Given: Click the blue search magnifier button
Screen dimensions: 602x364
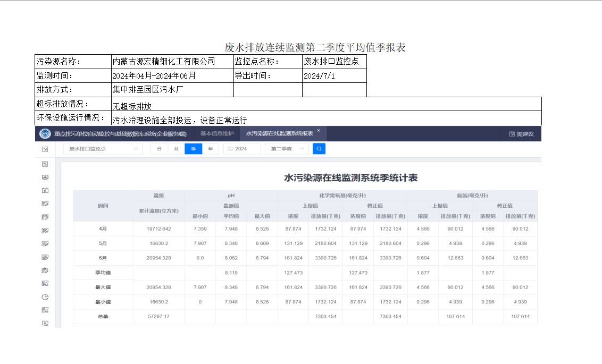Looking at the screenshot, I should pyautogui.click(x=319, y=148).
